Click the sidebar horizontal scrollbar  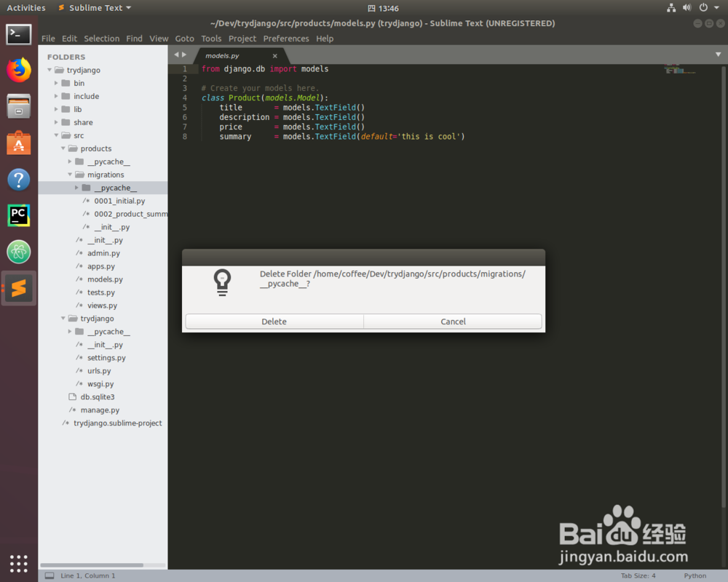click(x=92, y=565)
